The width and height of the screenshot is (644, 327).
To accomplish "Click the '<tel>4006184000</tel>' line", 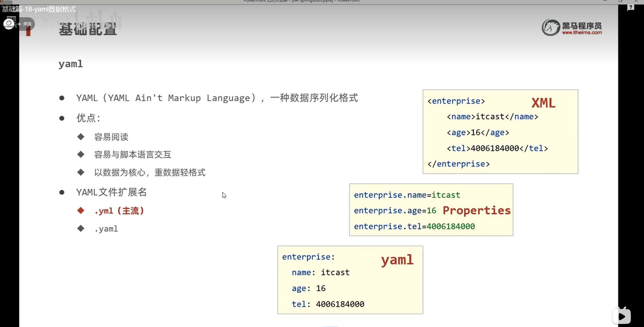I will [497, 148].
